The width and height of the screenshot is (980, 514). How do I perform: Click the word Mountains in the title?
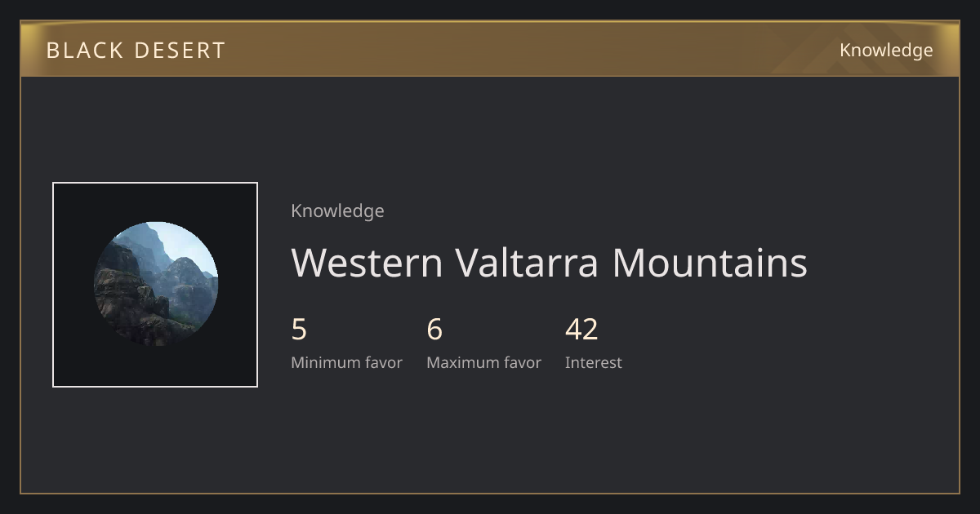[710, 263]
